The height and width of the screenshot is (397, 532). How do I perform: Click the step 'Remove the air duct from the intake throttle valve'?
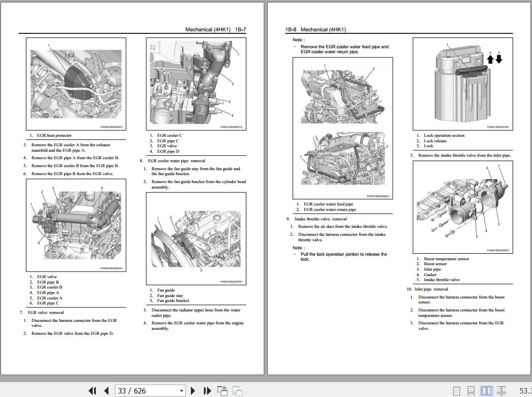(x=343, y=227)
